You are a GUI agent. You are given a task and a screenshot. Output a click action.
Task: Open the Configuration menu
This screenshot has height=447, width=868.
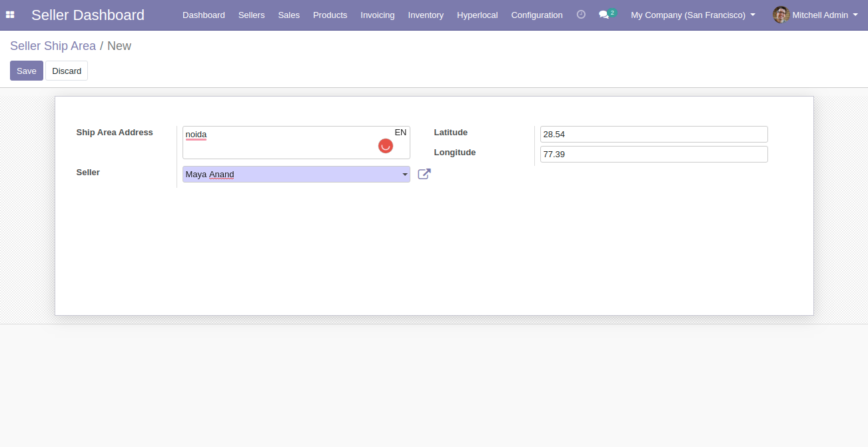coord(537,15)
